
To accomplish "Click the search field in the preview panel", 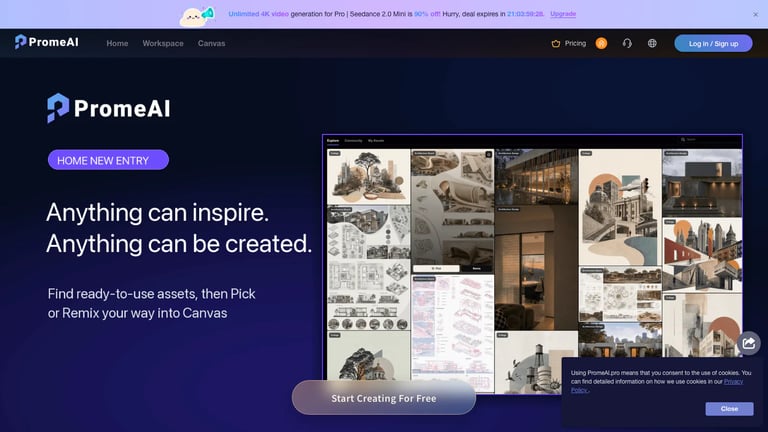I will point(709,140).
